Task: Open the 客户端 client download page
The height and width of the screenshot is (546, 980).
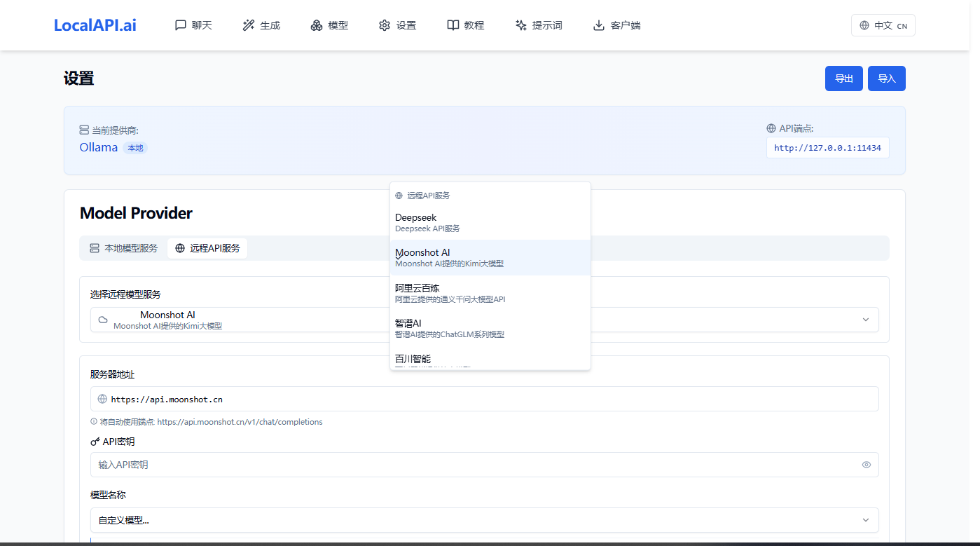Action: pyautogui.click(x=616, y=25)
